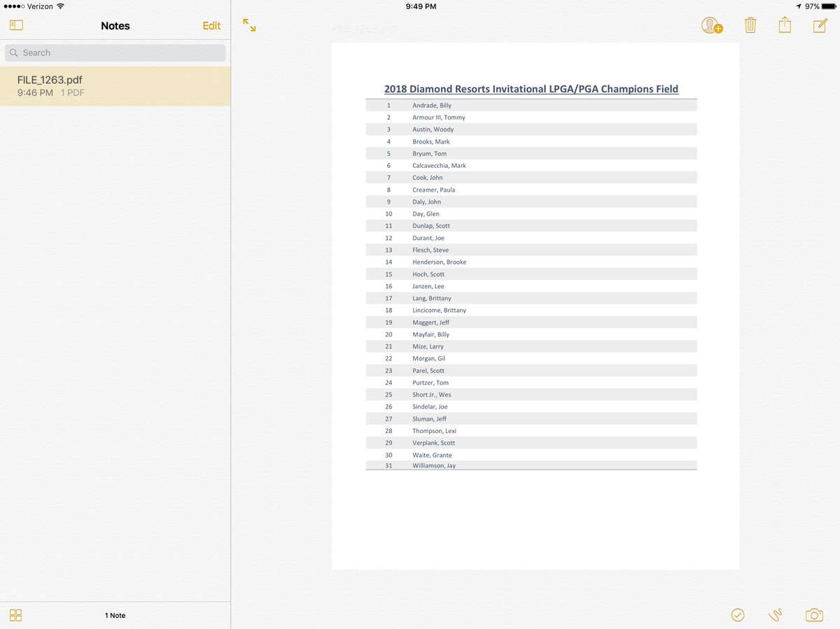Tap the Edit button in Notes list
This screenshot has width=840, height=629.
(x=211, y=26)
